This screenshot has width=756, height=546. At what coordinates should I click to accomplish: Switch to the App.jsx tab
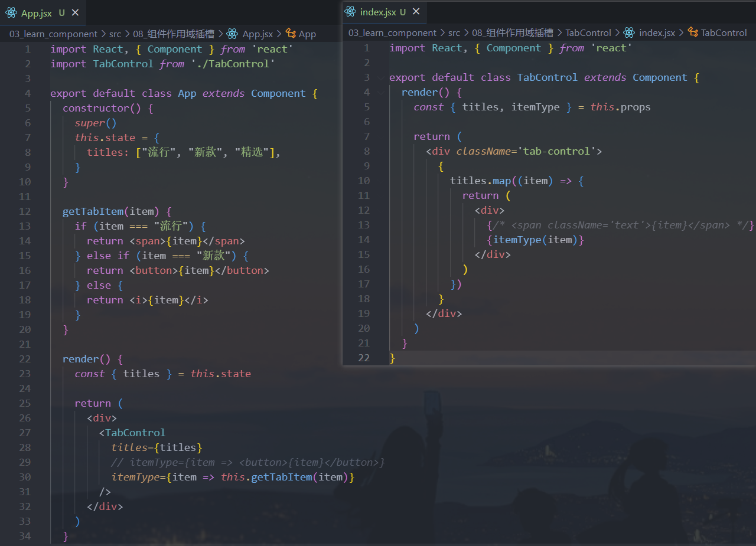click(x=37, y=12)
